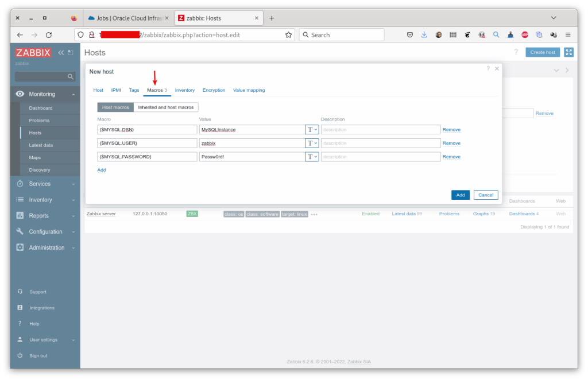Click the Sign out power icon

point(20,356)
